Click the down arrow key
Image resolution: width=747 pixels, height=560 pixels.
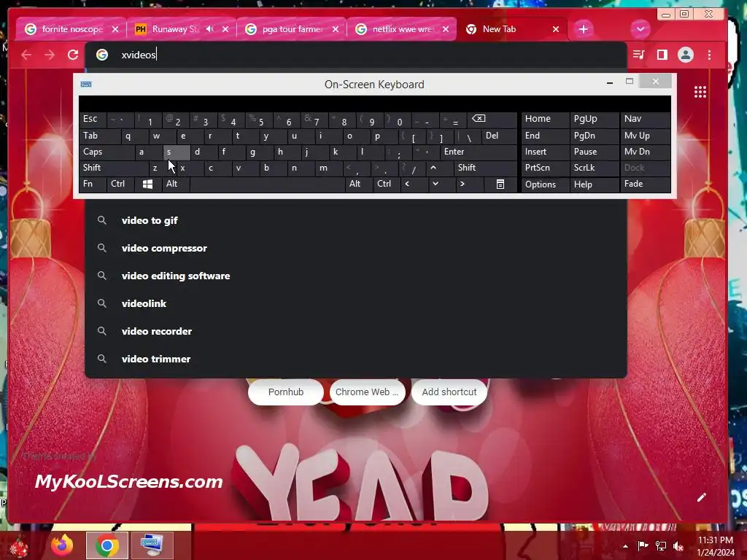tap(441, 184)
